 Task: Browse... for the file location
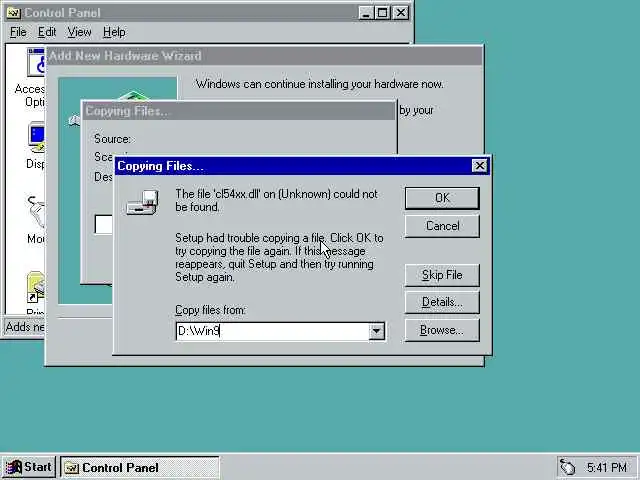442,330
